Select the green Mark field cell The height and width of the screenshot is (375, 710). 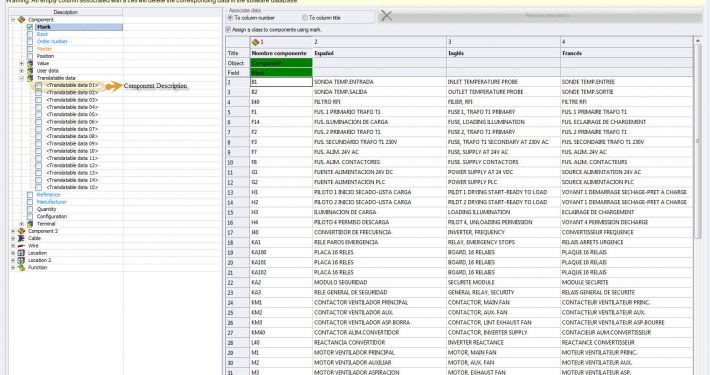tap(281, 72)
